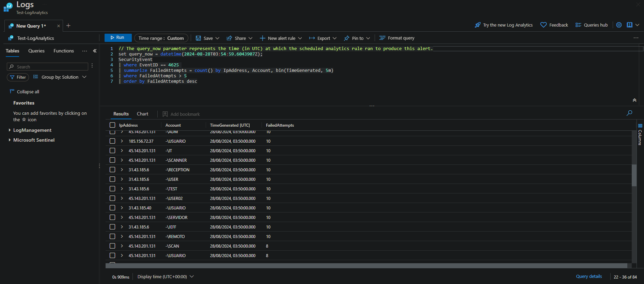Viewport: 644px width, 284px height.
Task: Switch to the Queries tab
Action: pyautogui.click(x=36, y=51)
